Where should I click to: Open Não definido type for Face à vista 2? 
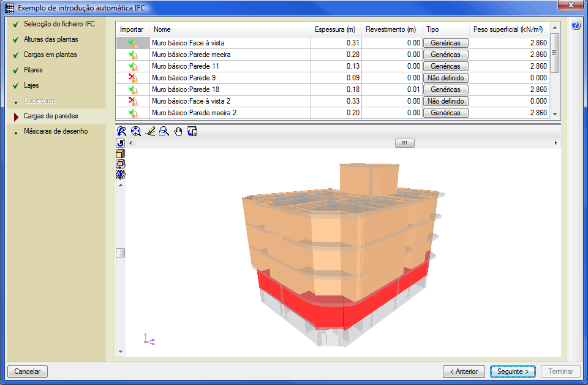pyautogui.click(x=445, y=101)
